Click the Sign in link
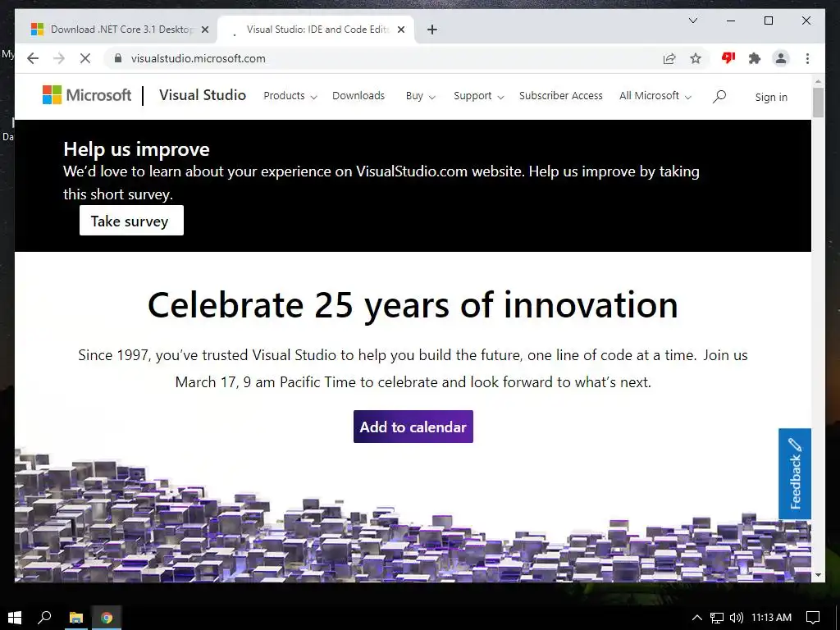The width and height of the screenshot is (840, 630). point(771,97)
